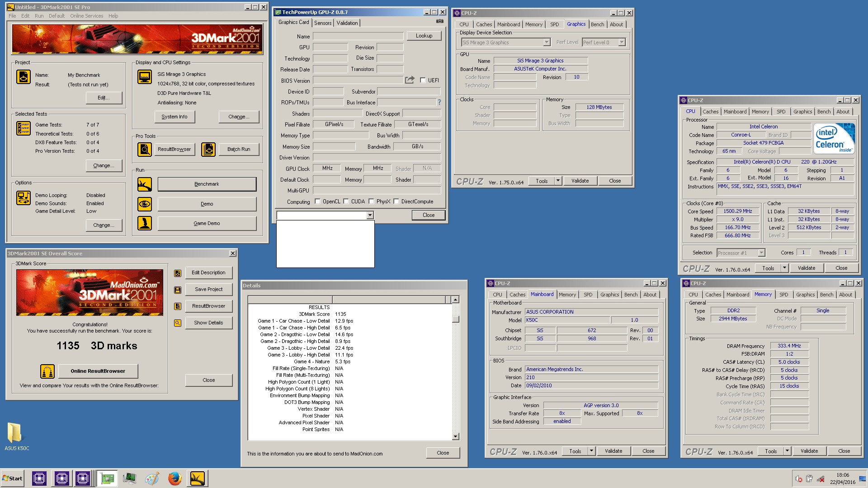This screenshot has width=868, height=488.
Task: Click the Edit Description icon in score window
Action: click(178, 273)
